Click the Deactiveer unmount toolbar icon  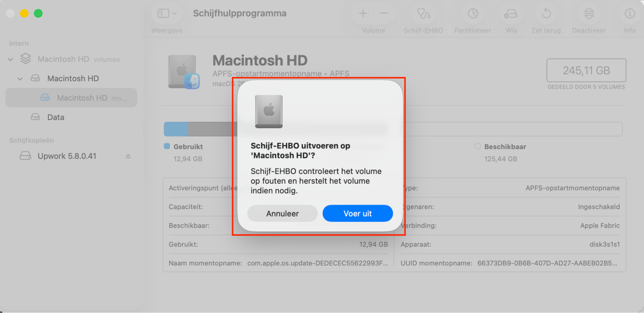589,14
